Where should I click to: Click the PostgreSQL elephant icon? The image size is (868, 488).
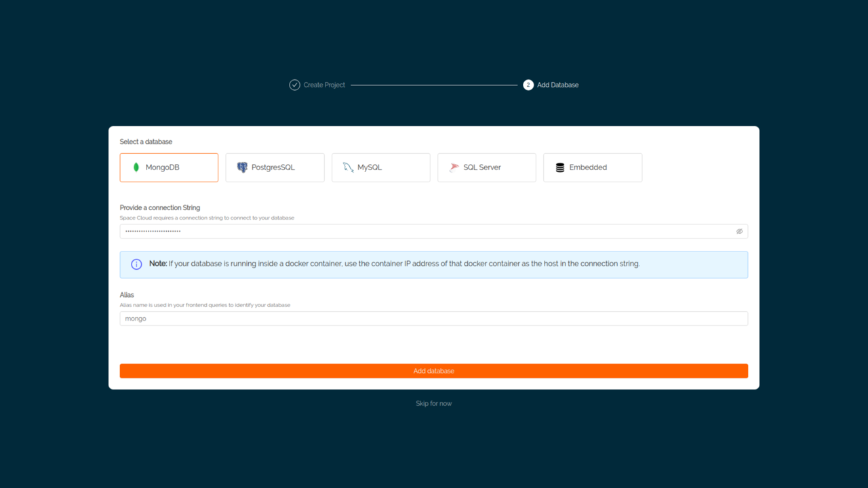(242, 167)
